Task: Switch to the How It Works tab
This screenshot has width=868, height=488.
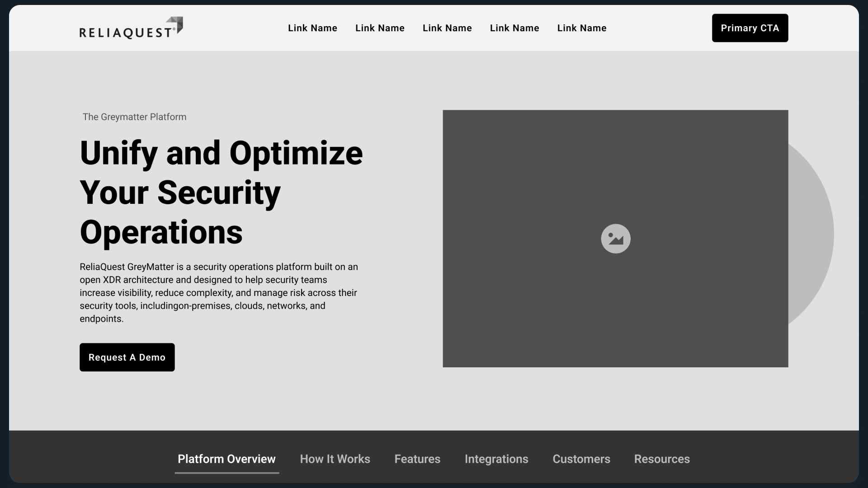Action: tap(335, 459)
